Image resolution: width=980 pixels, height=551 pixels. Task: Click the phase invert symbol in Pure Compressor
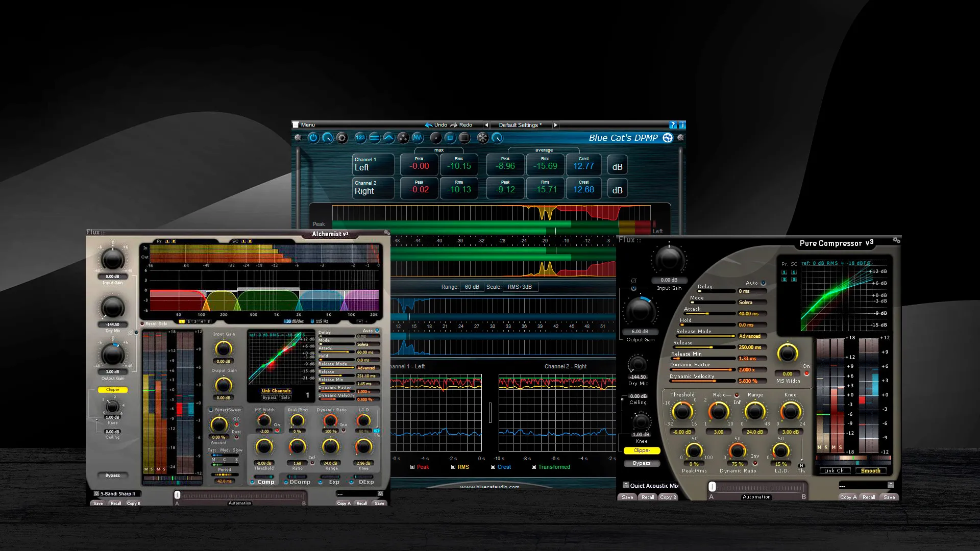[633, 281]
